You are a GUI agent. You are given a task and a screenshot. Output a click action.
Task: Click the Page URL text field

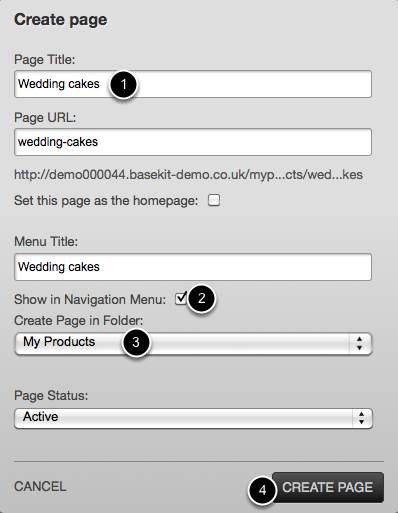193,142
